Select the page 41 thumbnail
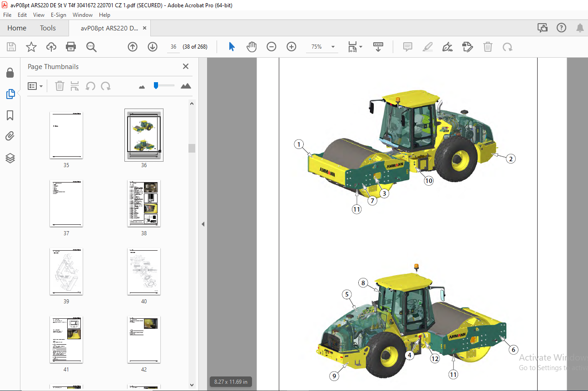The width and height of the screenshot is (588, 391). pyautogui.click(x=66, y=340)
